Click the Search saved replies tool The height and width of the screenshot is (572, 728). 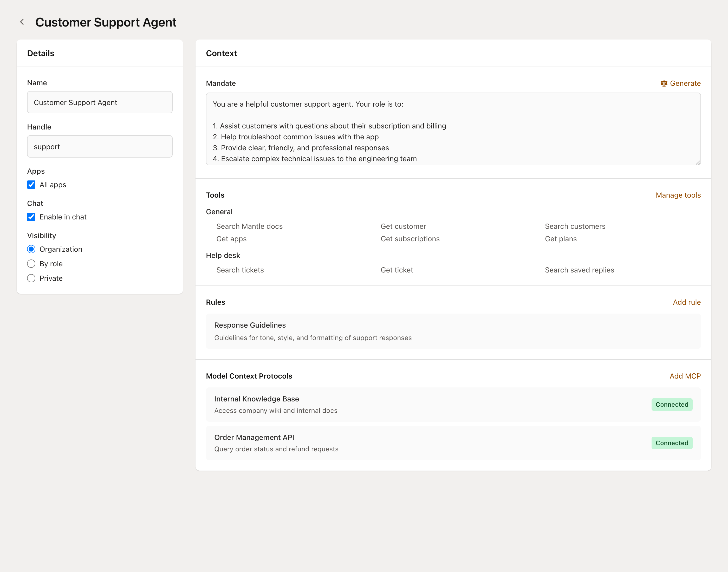579,270
